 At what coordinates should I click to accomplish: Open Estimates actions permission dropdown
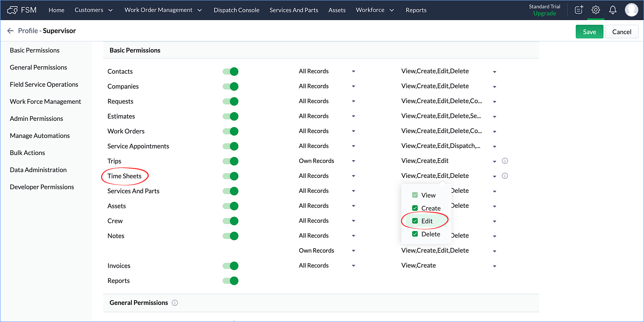click(449, 116)
